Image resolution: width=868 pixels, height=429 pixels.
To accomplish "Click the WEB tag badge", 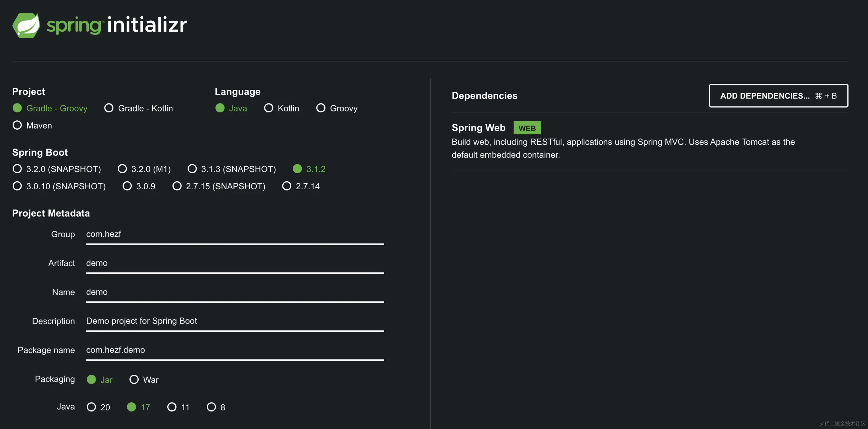I will pyautogui.click(x=527, y=128).
